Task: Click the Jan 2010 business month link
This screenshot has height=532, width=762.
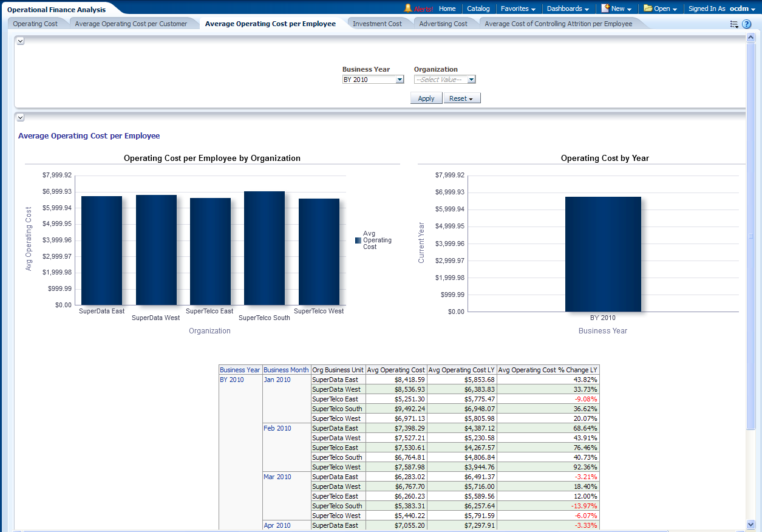Action: point(277,380)
